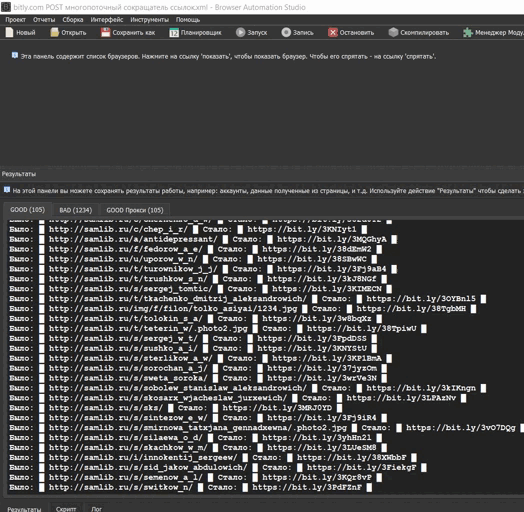The height and width of the screenshot is (512, 524).
Task: Click the URL http://samlib.ru/s/sweta_soroka/
Action: tap(128, 378)
